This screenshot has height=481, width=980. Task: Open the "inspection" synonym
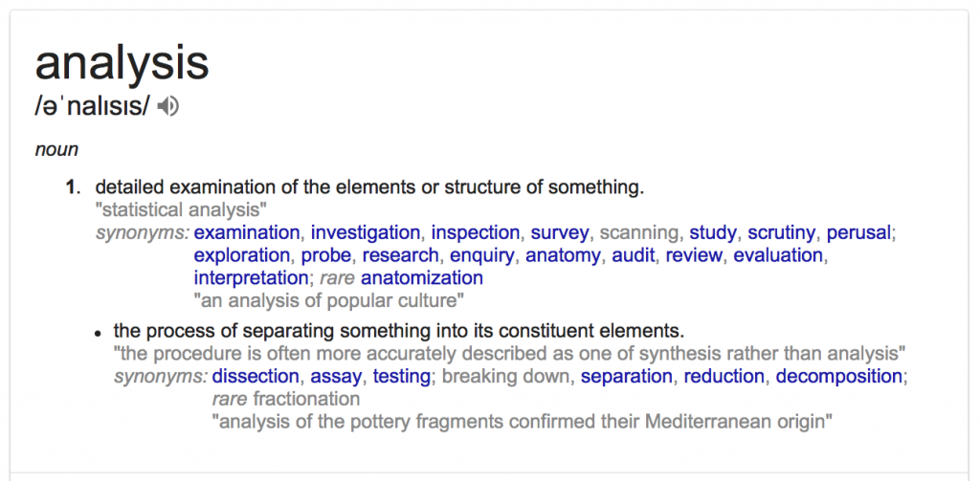476,232
